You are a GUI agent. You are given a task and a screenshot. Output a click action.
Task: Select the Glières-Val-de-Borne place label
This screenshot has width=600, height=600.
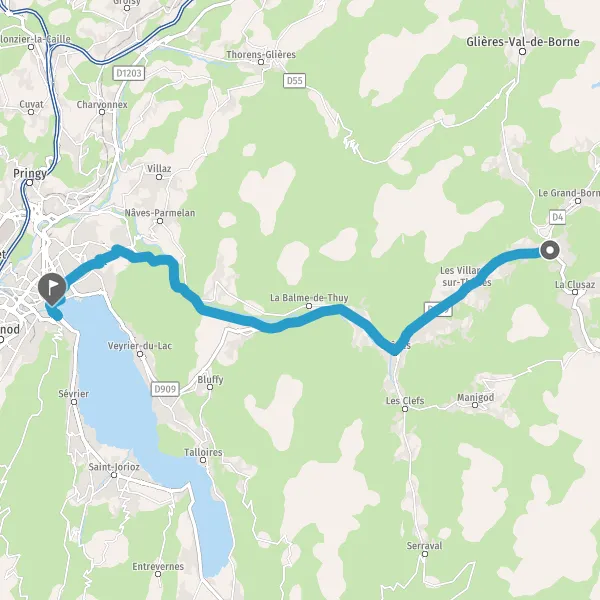[523, 42]
